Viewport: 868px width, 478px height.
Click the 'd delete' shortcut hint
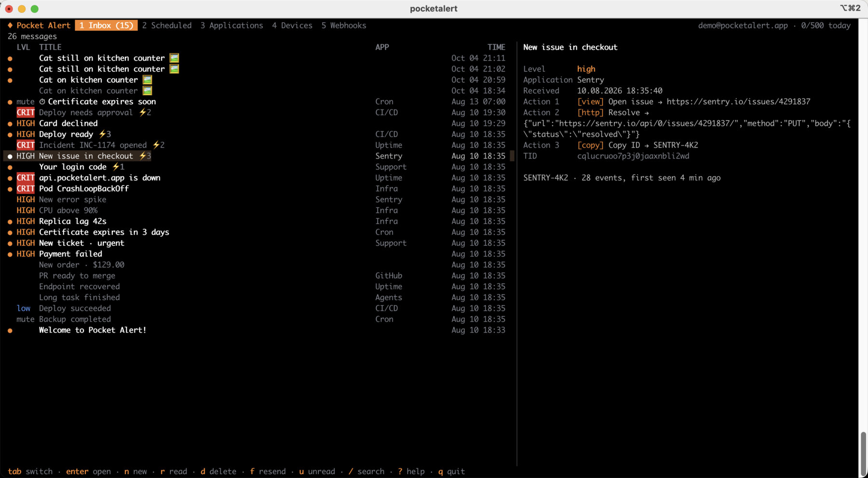(218, 472)
